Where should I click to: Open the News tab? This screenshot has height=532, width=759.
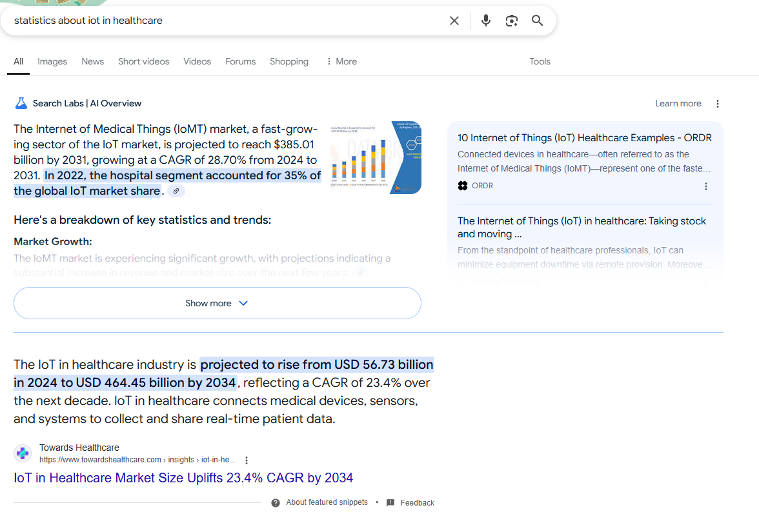tap(92, 61)
